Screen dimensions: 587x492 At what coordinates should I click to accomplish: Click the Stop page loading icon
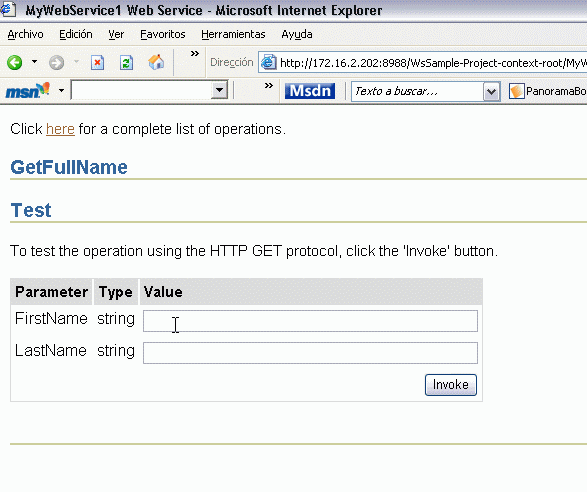point(97,63)
